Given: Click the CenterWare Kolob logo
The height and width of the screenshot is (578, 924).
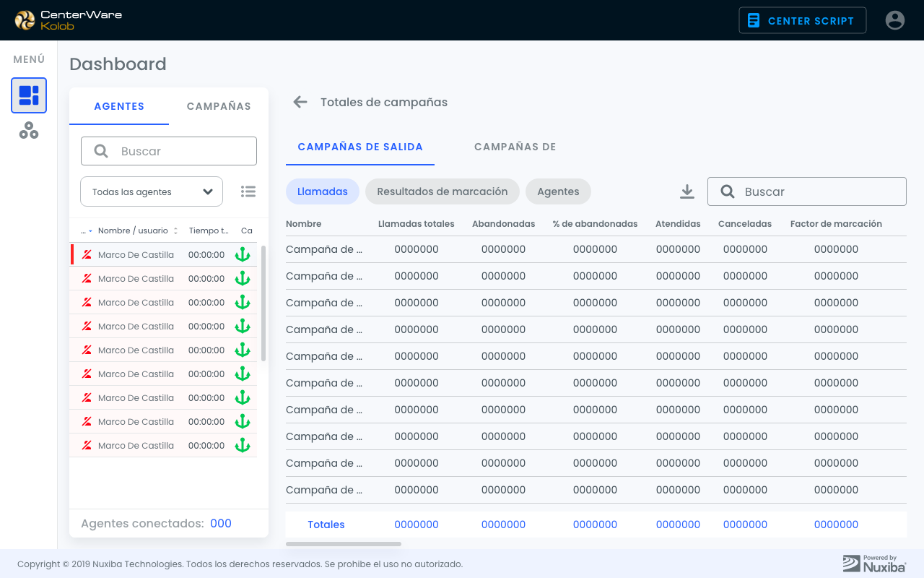Looking at the screenshot, I should coord(69,20).
